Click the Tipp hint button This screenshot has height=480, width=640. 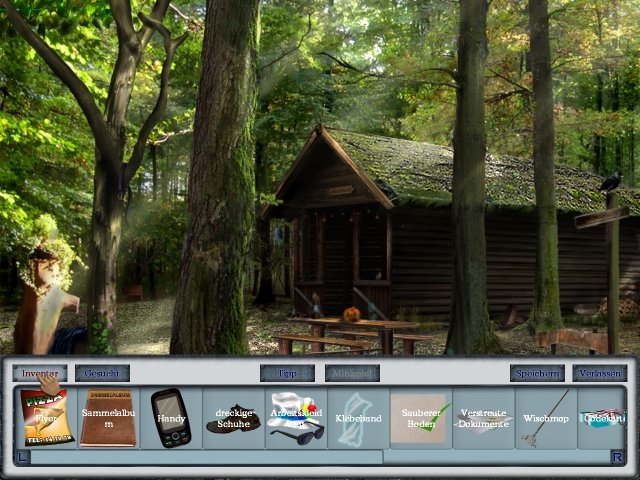pyautogui.click(x=287, y=373)
